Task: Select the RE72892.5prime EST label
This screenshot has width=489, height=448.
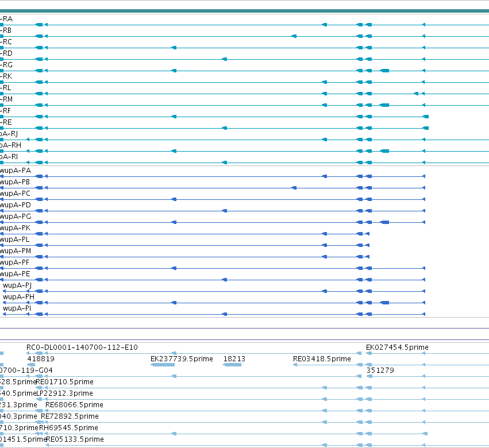Action: pyautogui.click(x=70, y=416)
